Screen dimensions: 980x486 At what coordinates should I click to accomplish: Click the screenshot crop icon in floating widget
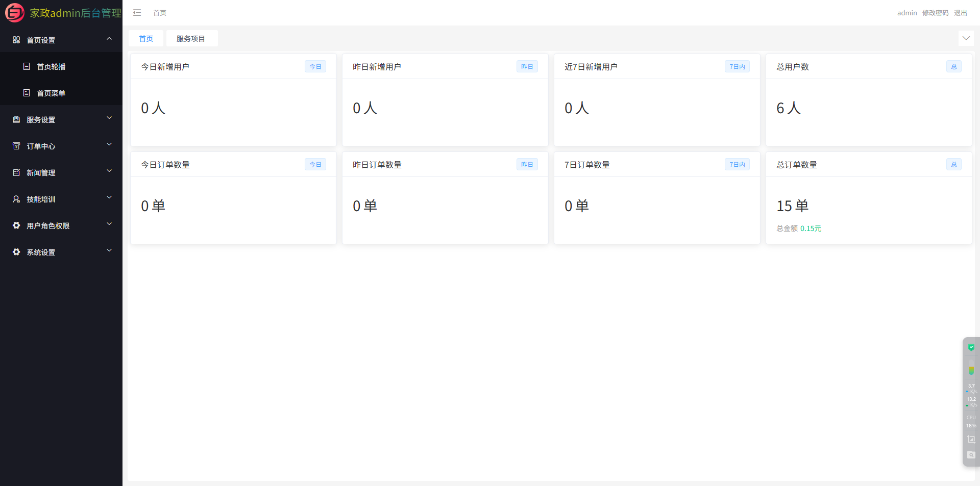tap(971, 439)
